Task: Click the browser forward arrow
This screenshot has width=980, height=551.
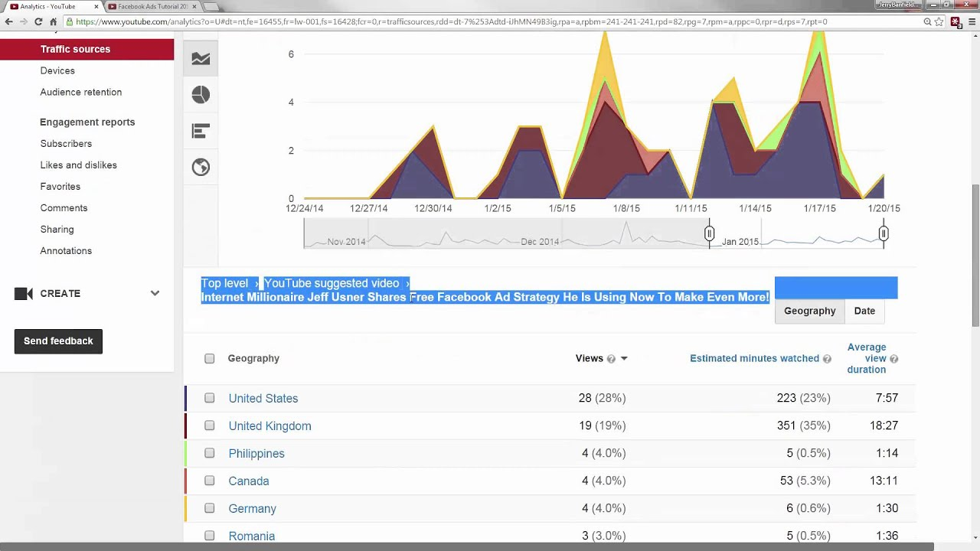Action: click(23, 21)
